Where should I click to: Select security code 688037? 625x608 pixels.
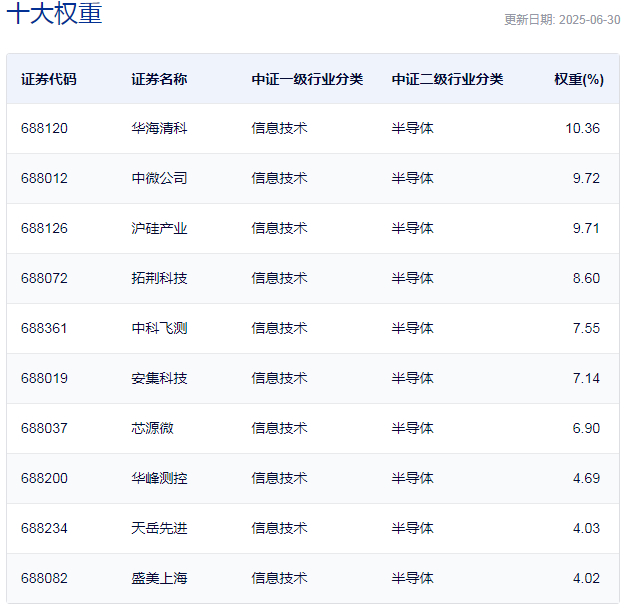point(44,428)
